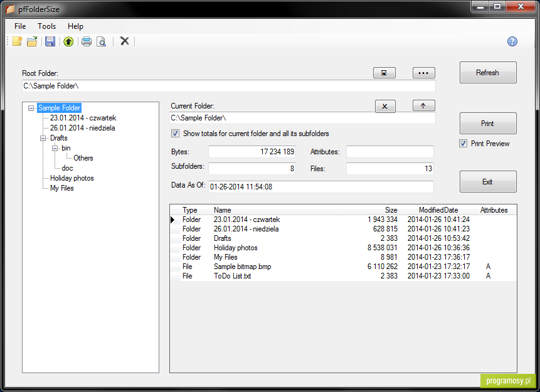Click the size value 1 943 334
Screen dimensions: 540x392
click(383, 220)
